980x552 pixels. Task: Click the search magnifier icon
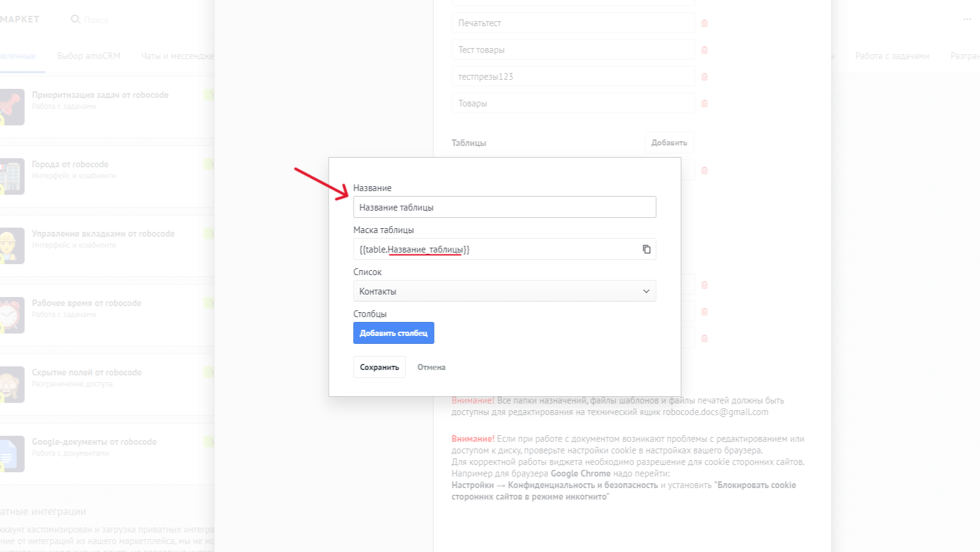[75, 19]
